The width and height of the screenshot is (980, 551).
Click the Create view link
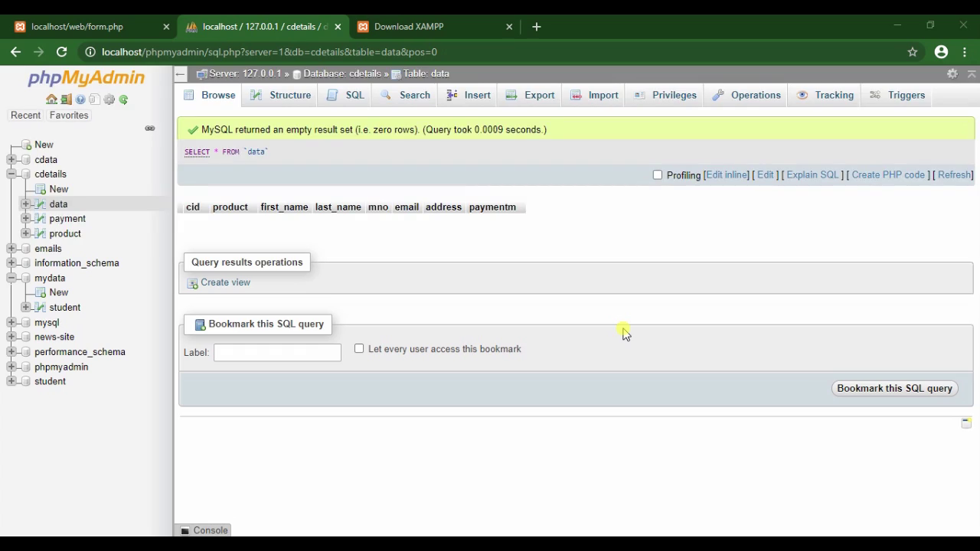pos(225,282)
